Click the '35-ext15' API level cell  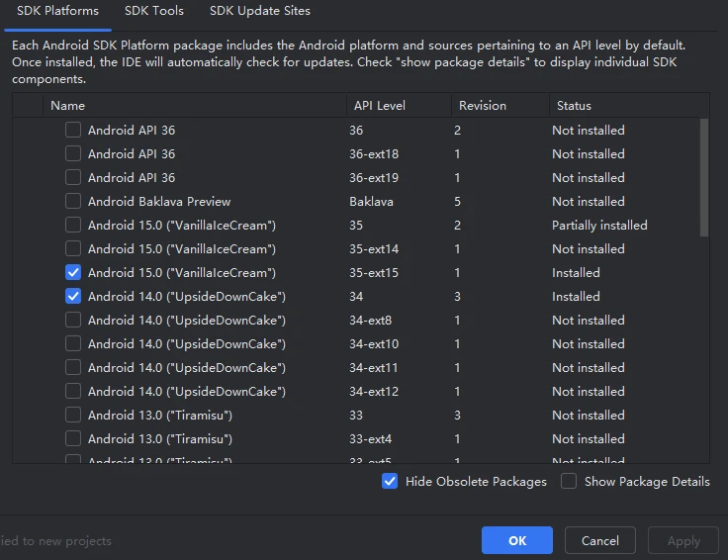click(374, 272)
